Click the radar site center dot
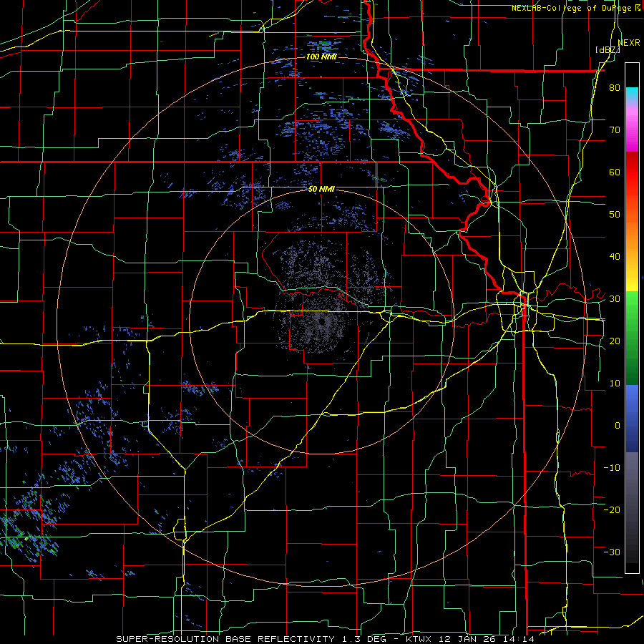Image resolution: width=644 pixels, height=644 pixels. [x=321, y=321]
